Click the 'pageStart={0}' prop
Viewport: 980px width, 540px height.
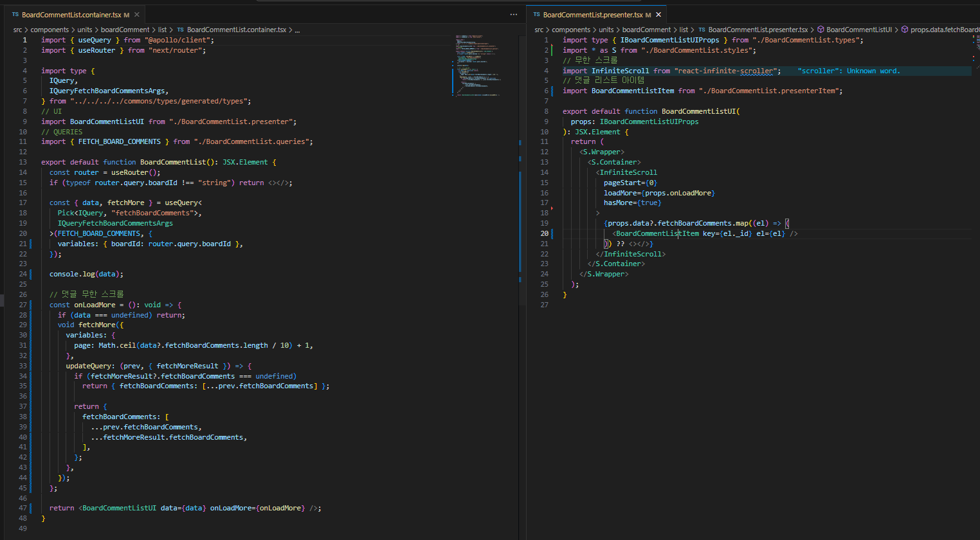pyautogui.click(x=630, y=183)
